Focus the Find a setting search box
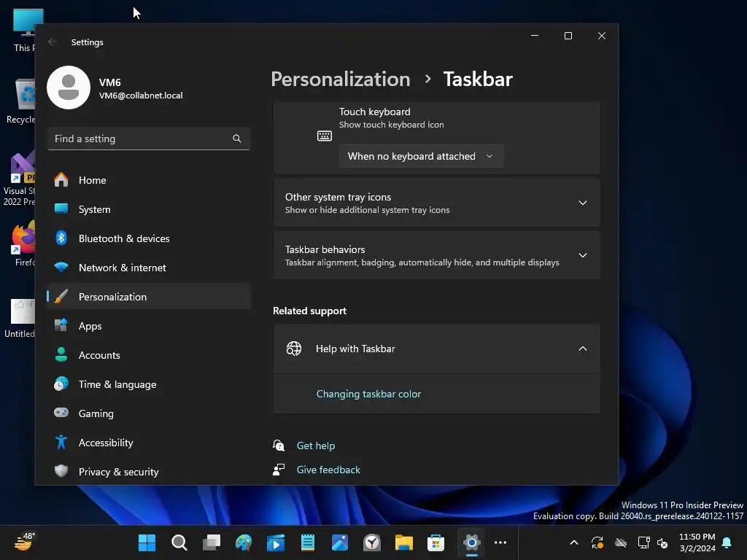 tap(148, 139)
